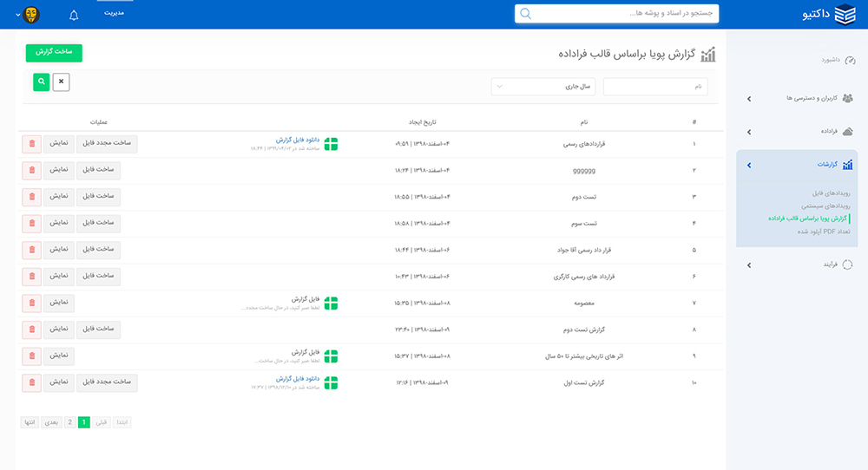The height and width of the screenshot is (470, 868).
Task: Focus the top document search field
Action: [x=617, y=14]
